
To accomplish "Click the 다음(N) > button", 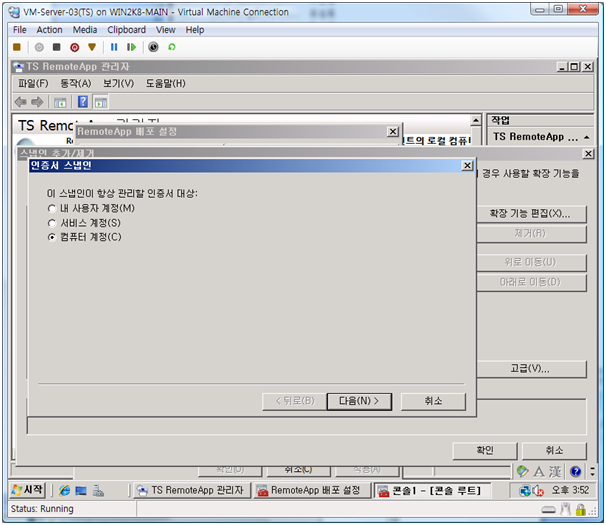I will click(359, 401).
